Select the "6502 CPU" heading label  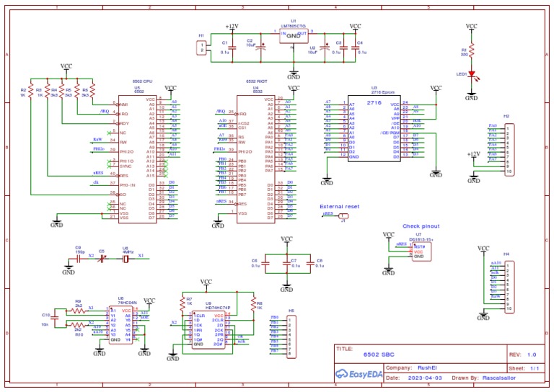[142, 81]
